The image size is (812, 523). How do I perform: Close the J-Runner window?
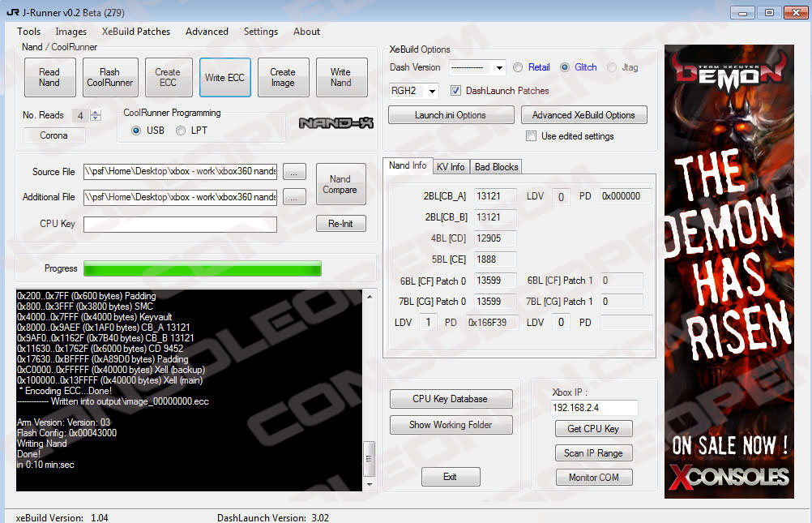click(x=796, y=13)
